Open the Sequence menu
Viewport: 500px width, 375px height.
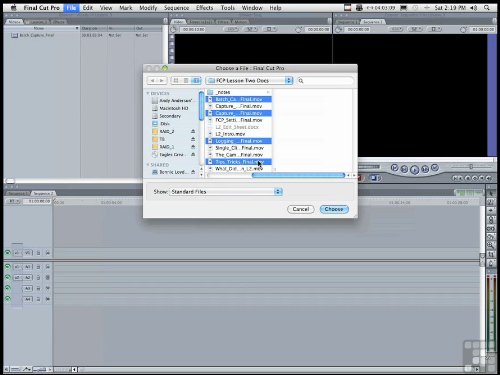(x=176, y=7)
